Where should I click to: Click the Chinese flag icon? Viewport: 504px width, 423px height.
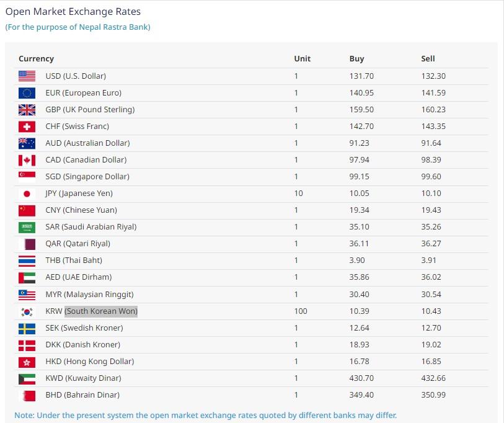point(27,210)
